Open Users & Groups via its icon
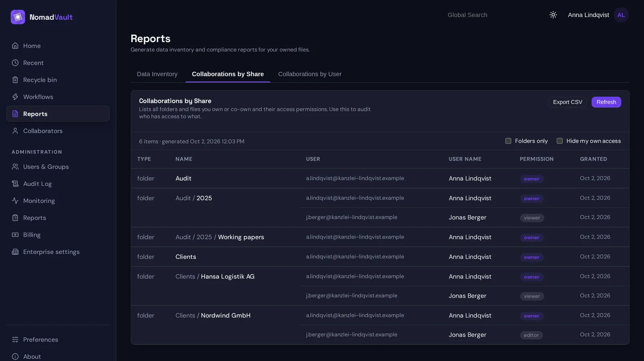 (x=15, y=167)
